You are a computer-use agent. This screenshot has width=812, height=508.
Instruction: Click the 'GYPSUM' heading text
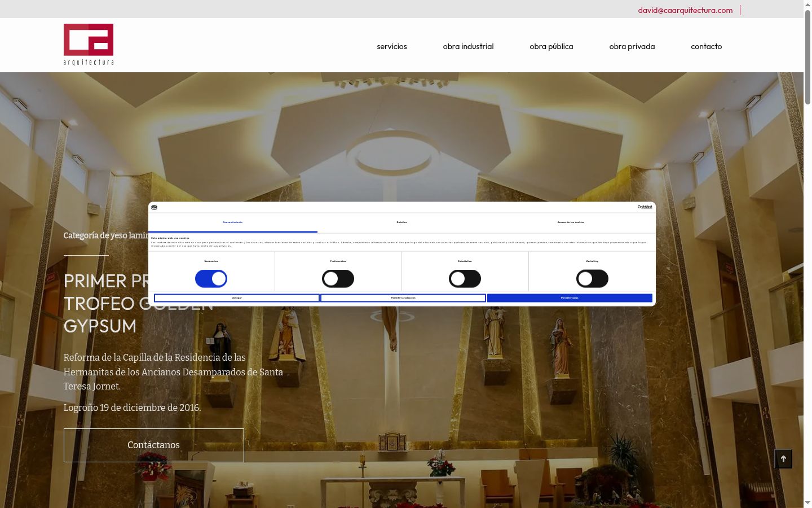pos(100,326)
